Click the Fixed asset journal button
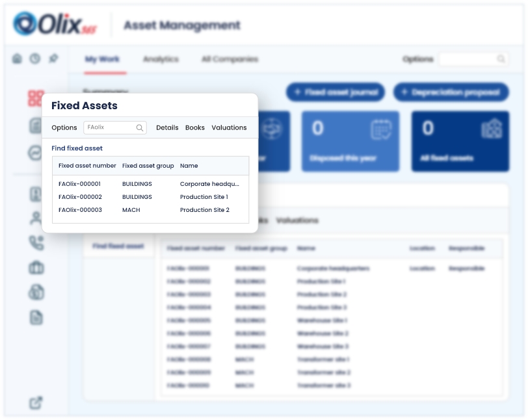The width and height of the screenshot is (528, 420). [336, 92]
